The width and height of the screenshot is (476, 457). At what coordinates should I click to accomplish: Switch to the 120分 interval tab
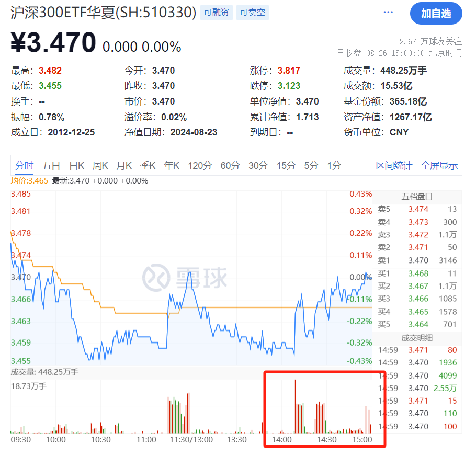pyautogui.click(x=200, y=166)
